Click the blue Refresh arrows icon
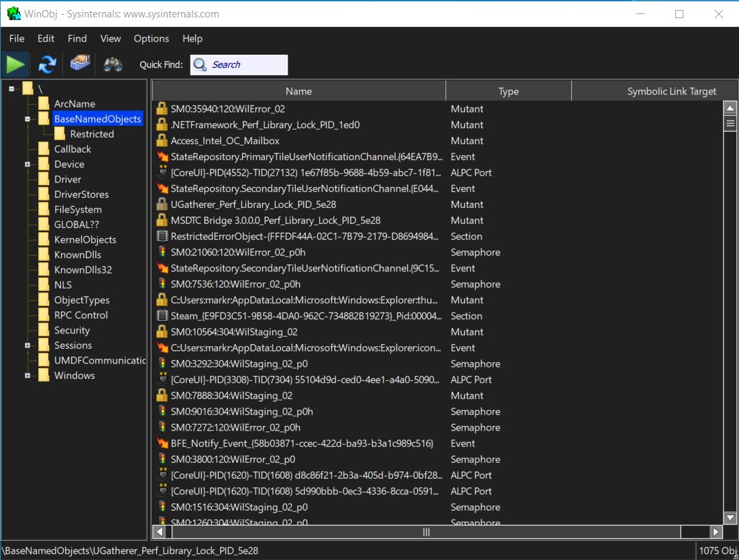 click(x=47, y=64)
